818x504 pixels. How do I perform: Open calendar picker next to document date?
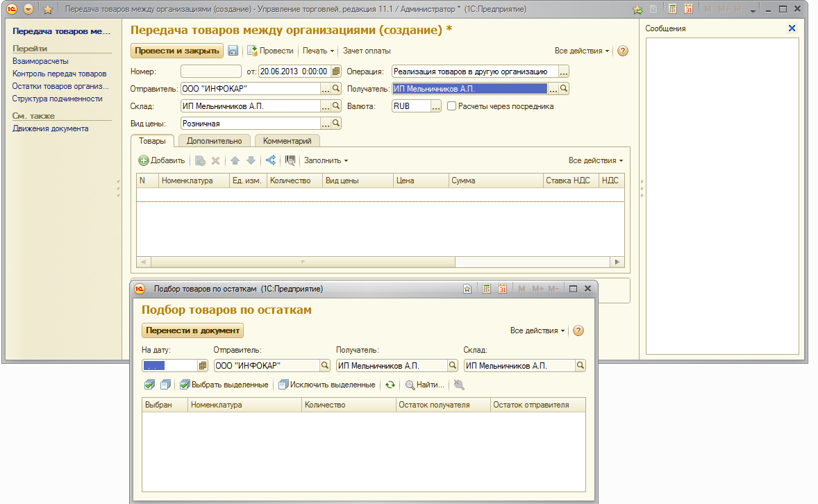(x=336, y=72)
